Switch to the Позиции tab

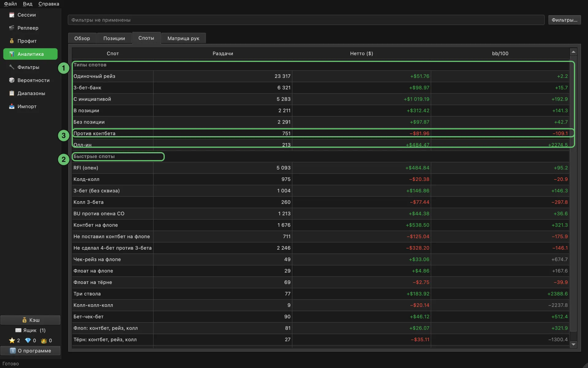click(x=114, y=38)
